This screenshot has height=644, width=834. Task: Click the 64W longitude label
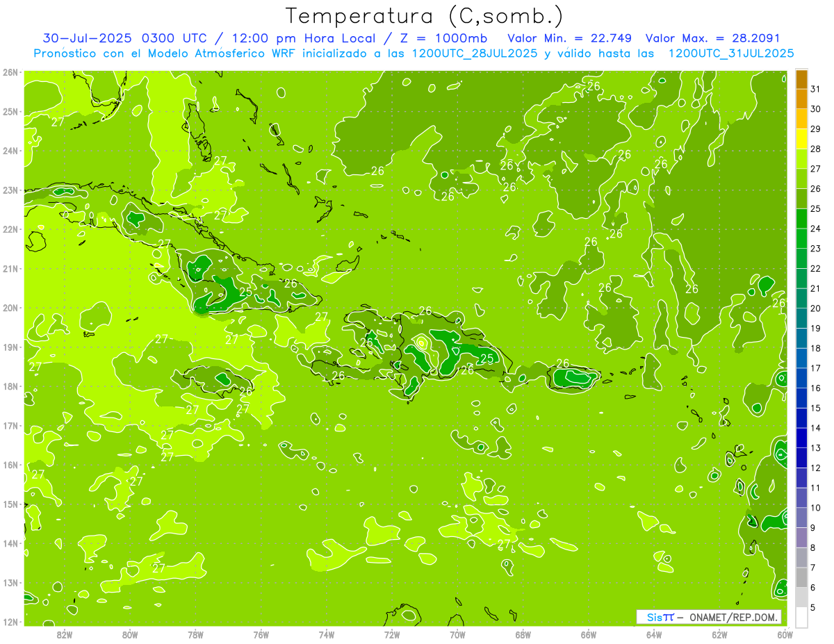[x=654, y=634]
